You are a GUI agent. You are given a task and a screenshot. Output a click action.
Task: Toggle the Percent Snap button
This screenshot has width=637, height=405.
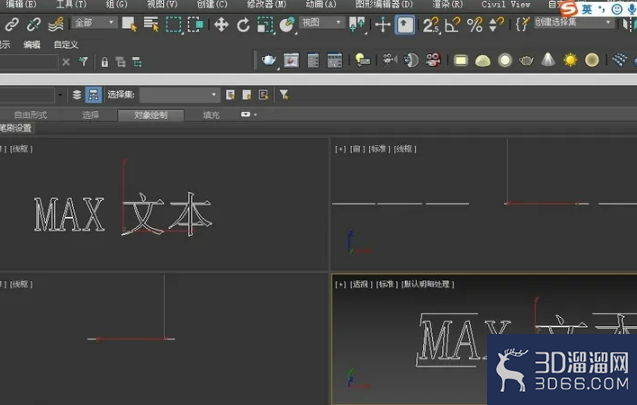tap(474, 25)
